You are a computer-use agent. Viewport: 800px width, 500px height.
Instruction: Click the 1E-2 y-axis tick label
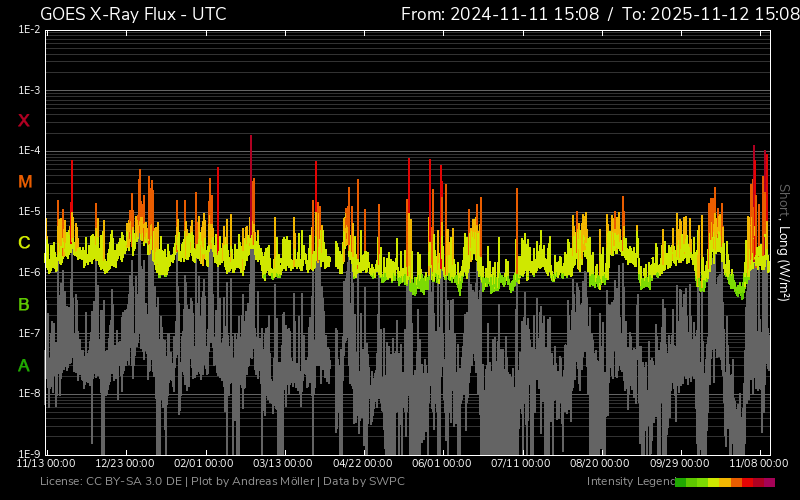[29, 30]
